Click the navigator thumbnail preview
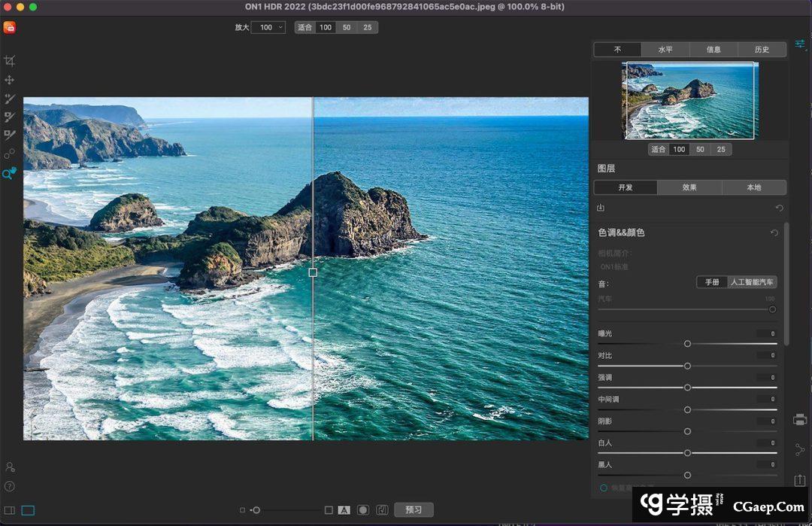The width and height of the screenshot is (812, 526). (689, 100)
